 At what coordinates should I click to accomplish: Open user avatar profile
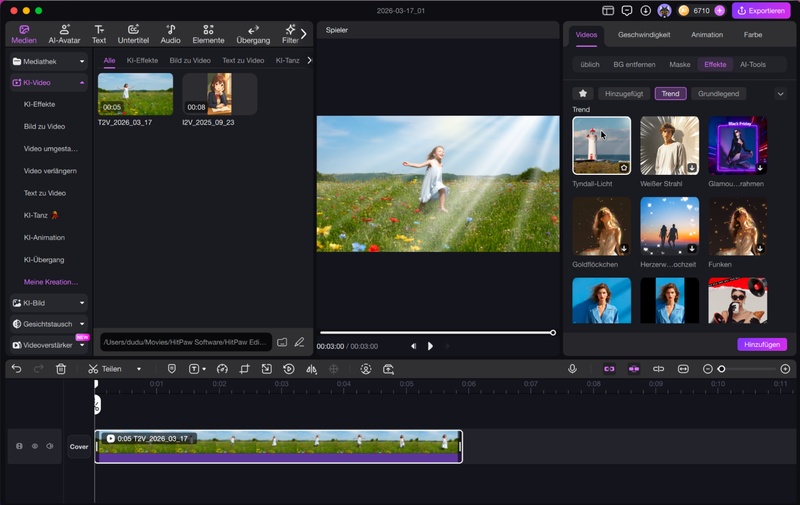tap(664, 11)
